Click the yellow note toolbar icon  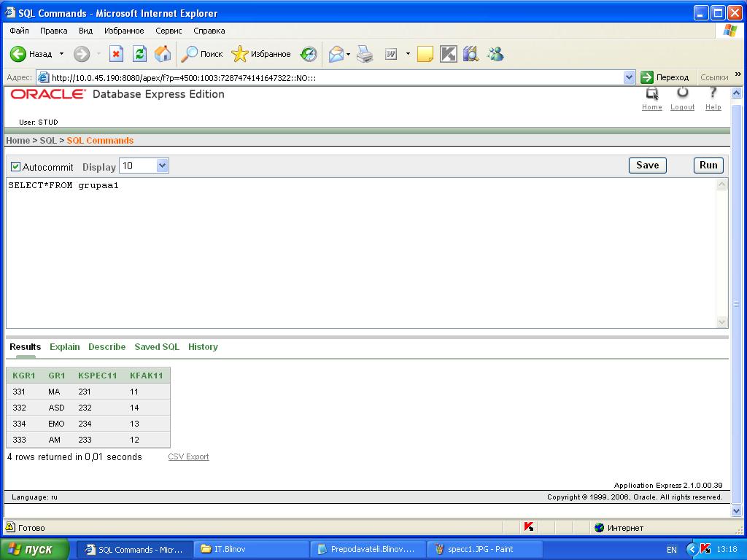425,54
